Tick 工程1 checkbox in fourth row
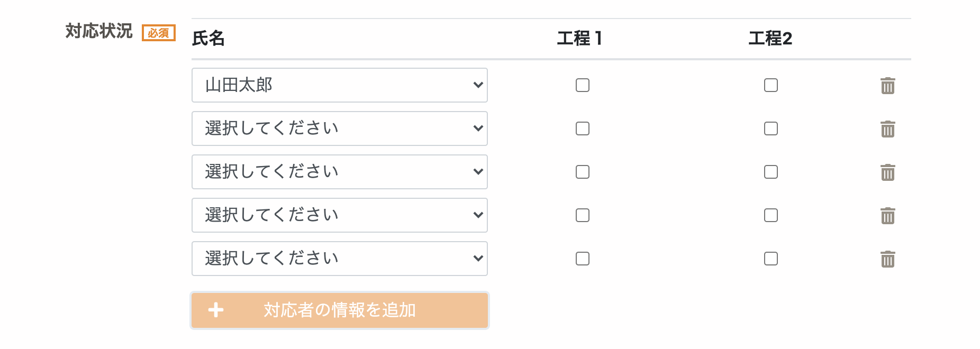The height and width of the screenshot is (349, 980). [582, 215]
